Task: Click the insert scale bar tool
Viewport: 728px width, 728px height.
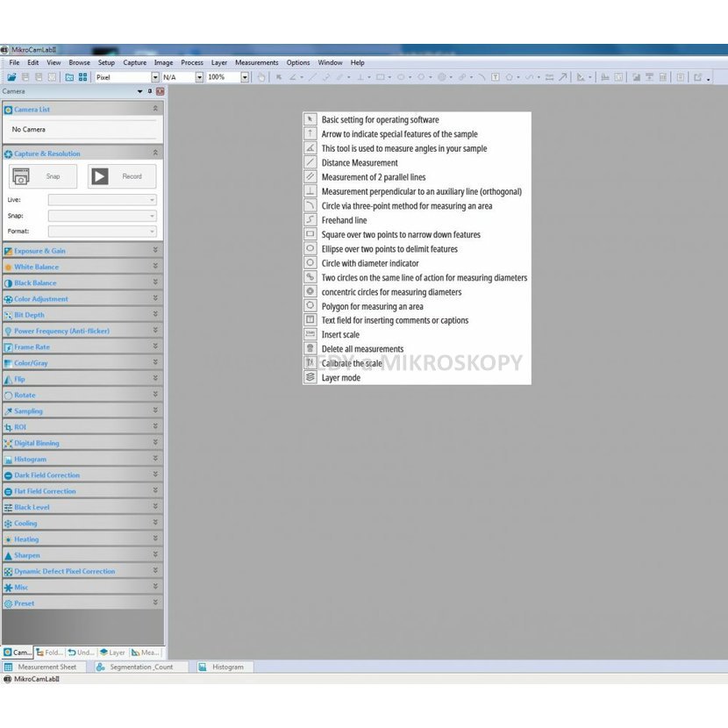Action: [x=549, y=77]
